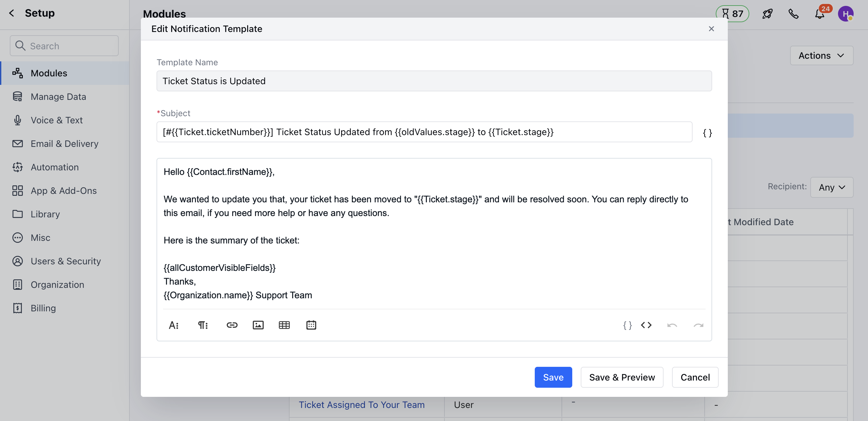Image resolution: width=868 pixels, height=421 pixels.
Task: Insert a hyperlink in the email body
Action: tap(232, 325)
